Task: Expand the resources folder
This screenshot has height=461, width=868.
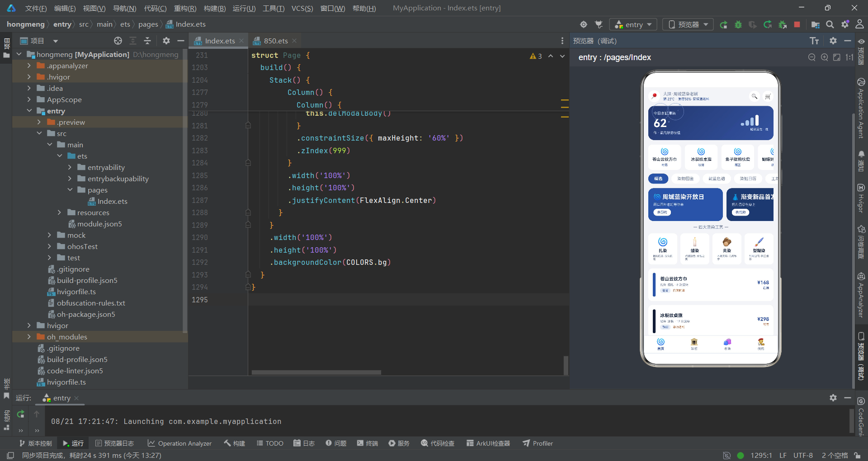Action: (x=59, y=212)
